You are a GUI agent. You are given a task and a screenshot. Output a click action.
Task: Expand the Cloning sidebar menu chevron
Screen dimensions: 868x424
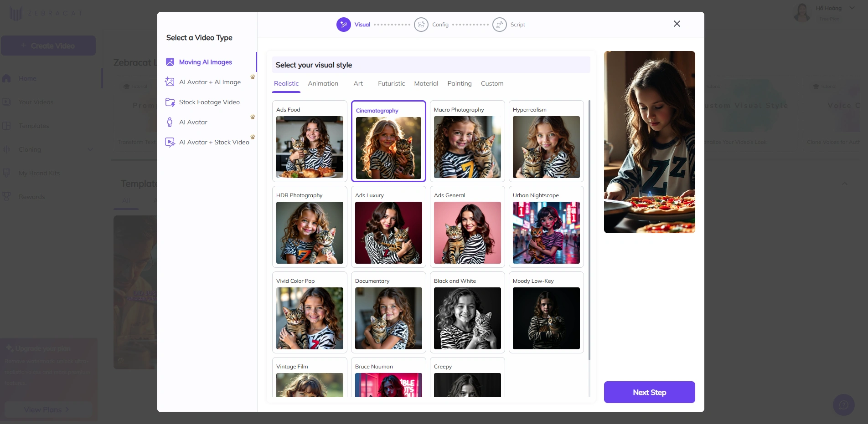pos(90,149)
